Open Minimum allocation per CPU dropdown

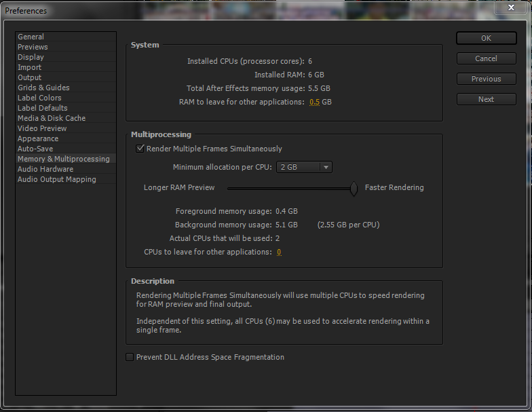coord(304,167)
